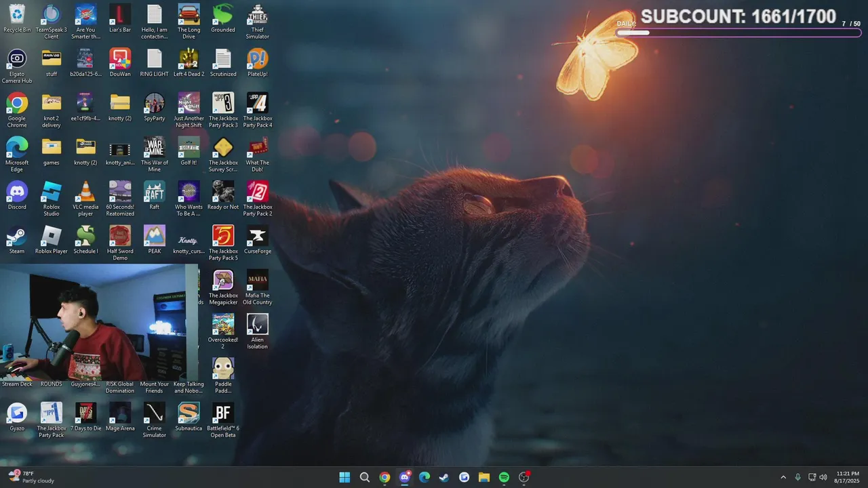Launch the Raft game shortcut
868x488 pixels.
pos(155,195)
